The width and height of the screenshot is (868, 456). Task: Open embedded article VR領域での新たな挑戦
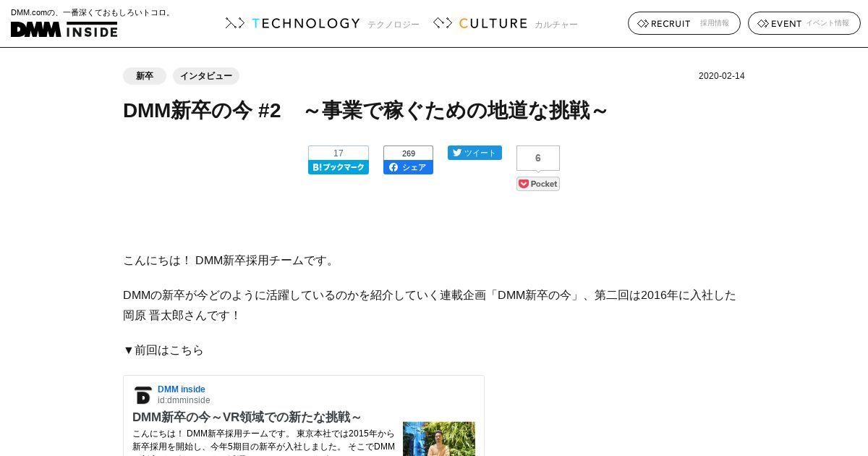(247, 417)
